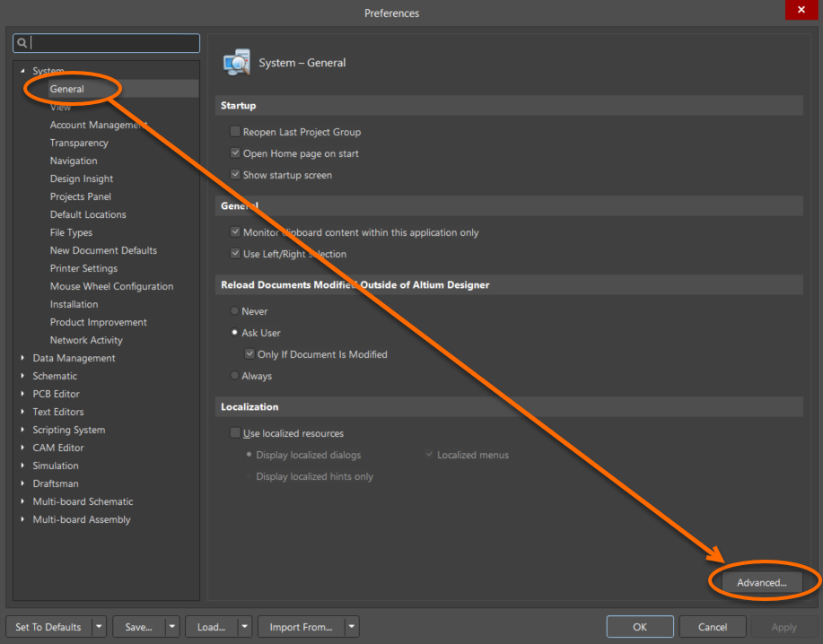Select the Ask User radio button
The width and height of the screenshot is (823, 644).
pyautogui.click(x=234, y=333)
